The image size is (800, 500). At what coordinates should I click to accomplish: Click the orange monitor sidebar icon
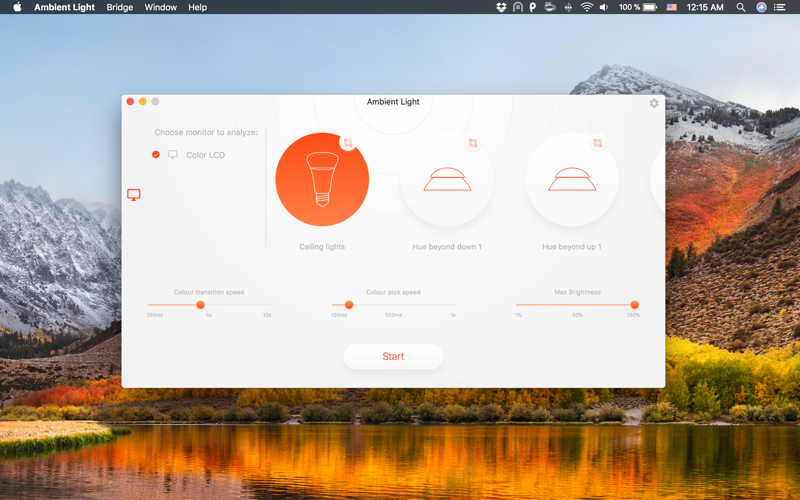tap(134, 195)
